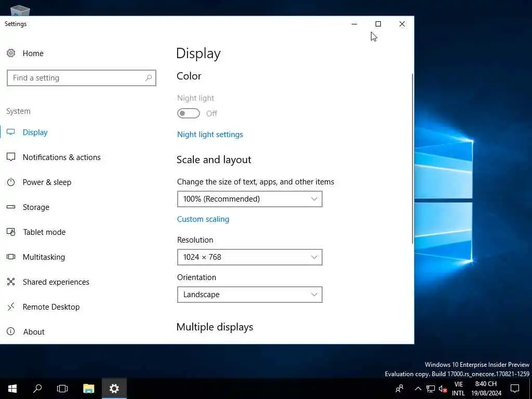Click the Settings window vertical scrollbar
The height and width of the screenshot is (399, 532).
(412, 158)
